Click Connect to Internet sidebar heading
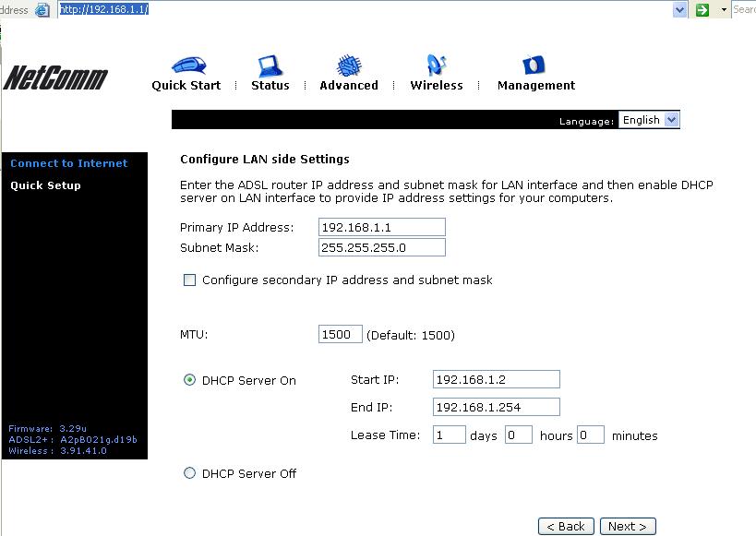 pyautogui.click(x=69, y=163)
